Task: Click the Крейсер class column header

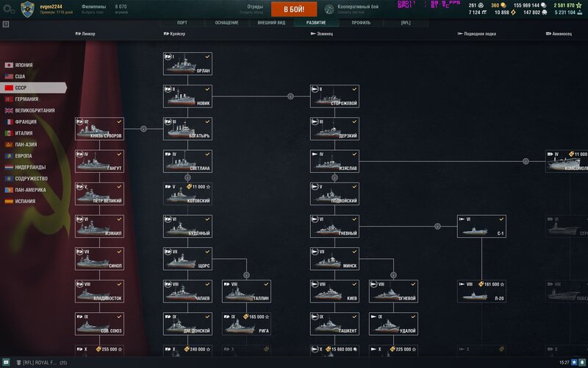Action: [x=174, y=34]
